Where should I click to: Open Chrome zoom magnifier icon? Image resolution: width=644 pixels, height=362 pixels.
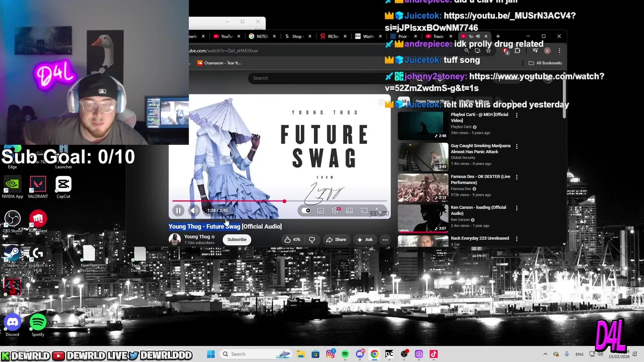pos(467,51)
